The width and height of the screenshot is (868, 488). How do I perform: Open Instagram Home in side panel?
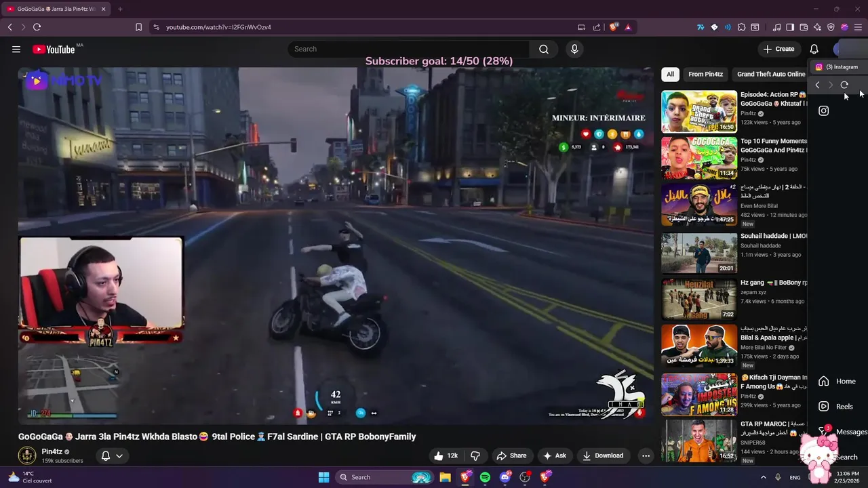pyautogui.click(x=837, y=381)
